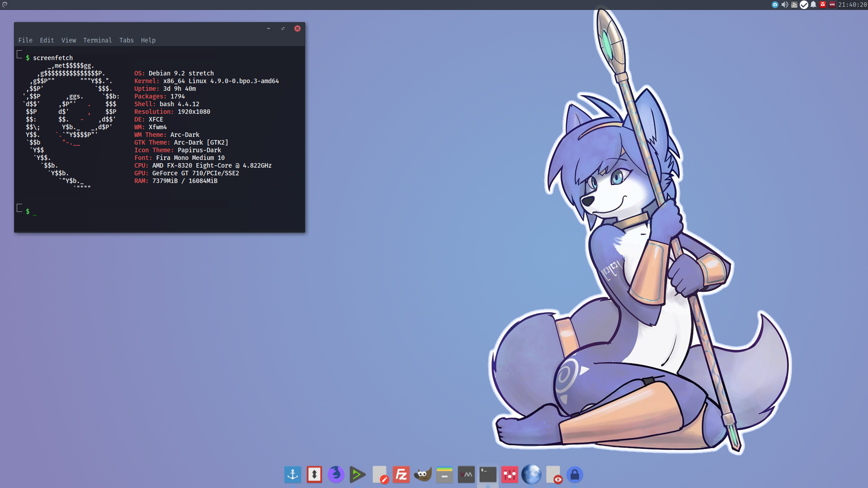Image resolution: width=868 pixels, height=488 pixels.
Task: Click the GPU value 'GeForce GT 710/PCIe/SSE2'
Action: pyautogui.click(x=196, y=173)
